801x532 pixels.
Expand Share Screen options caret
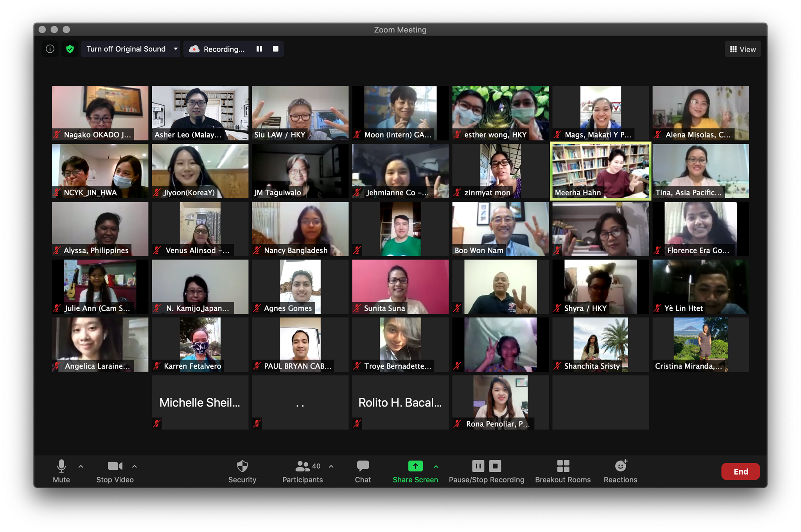pos(436,466)
